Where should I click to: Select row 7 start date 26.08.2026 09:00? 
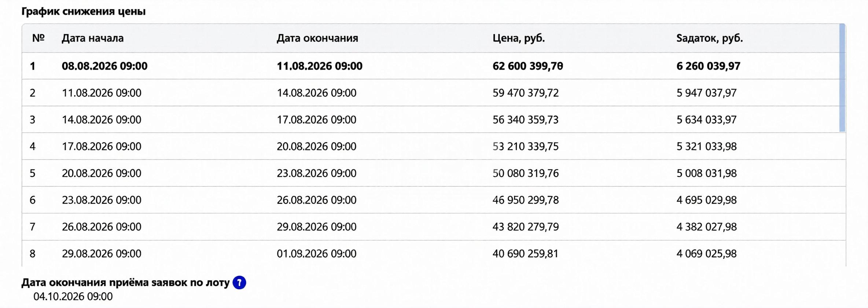102,227
